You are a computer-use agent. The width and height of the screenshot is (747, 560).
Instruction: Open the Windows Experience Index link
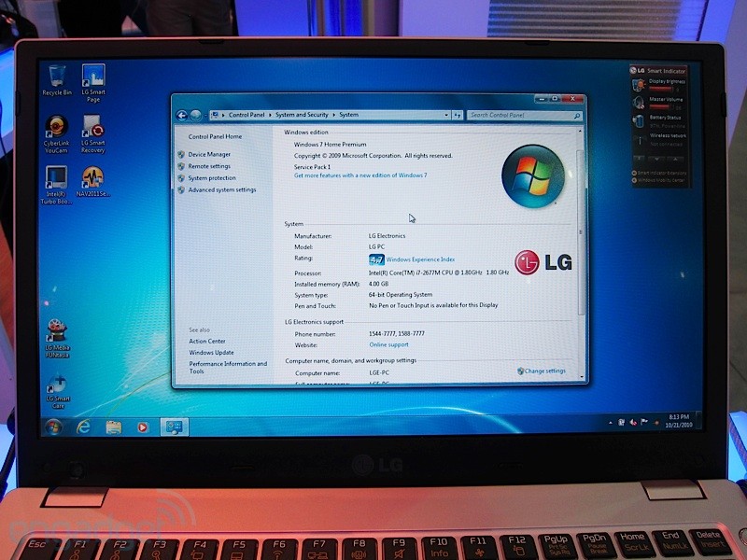pos(420,259)
